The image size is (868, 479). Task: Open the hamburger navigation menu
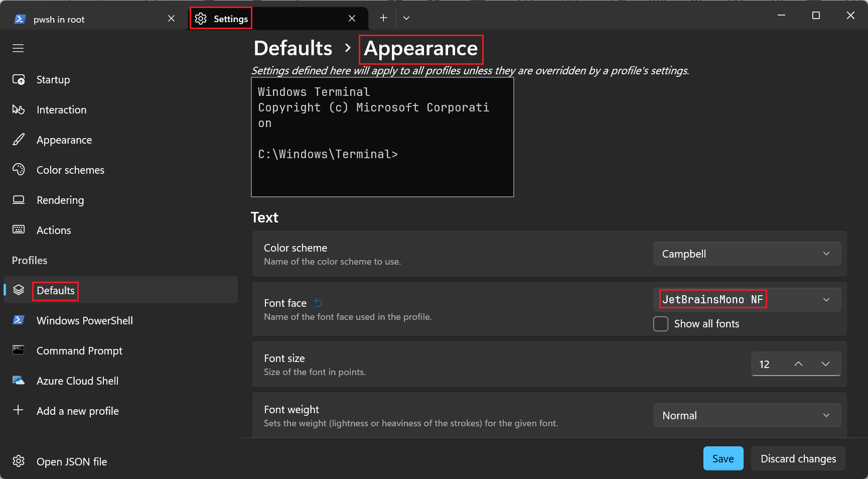[x=18, y=48]
